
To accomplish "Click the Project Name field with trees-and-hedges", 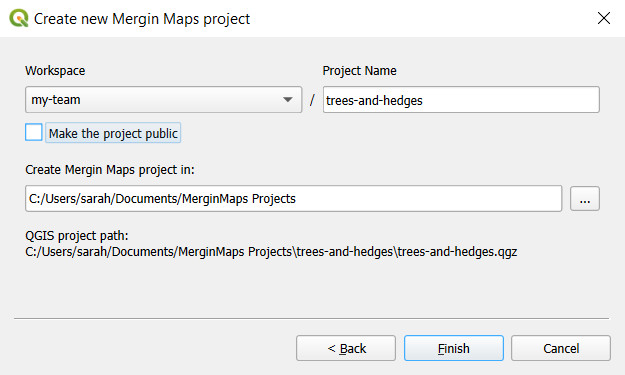I will click(461, 100).
